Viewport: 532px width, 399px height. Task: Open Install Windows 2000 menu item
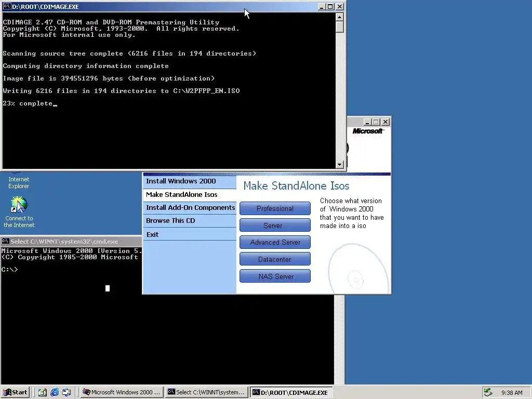tap(190, 181)
